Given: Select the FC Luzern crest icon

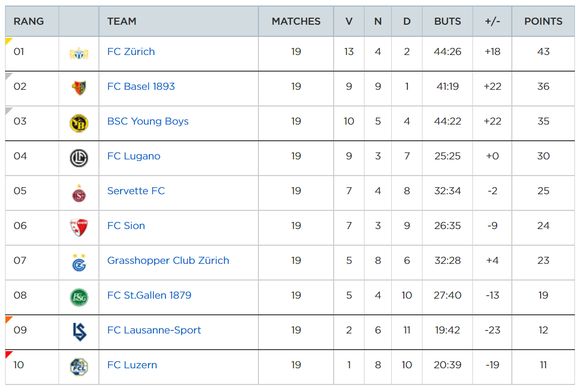Looking at the screenshot, I should click(79, 367).
